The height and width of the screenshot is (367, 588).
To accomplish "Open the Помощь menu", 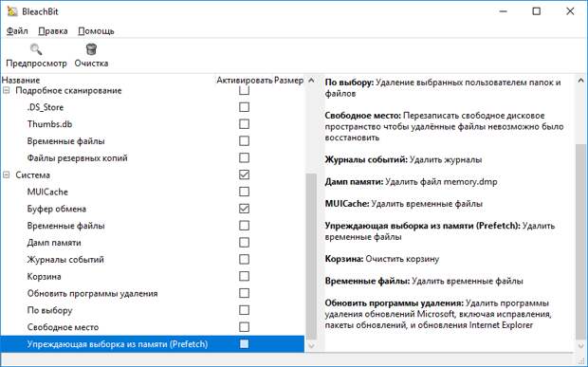I will [96, 31].
